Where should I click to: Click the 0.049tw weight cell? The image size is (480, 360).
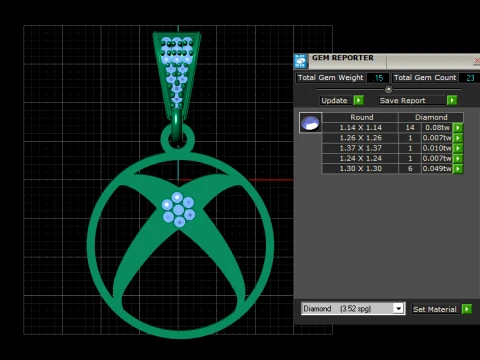pos(437,169)
